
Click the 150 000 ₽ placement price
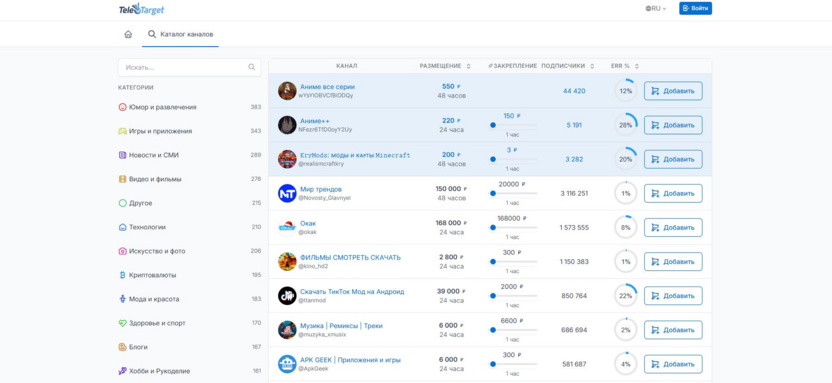[451, 189]
